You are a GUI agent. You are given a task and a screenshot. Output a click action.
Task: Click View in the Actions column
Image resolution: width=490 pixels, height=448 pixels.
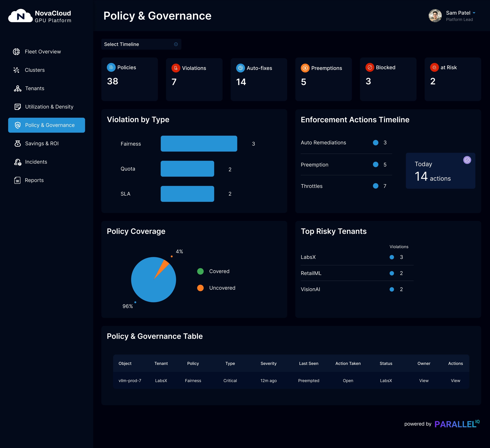(455, 381)
